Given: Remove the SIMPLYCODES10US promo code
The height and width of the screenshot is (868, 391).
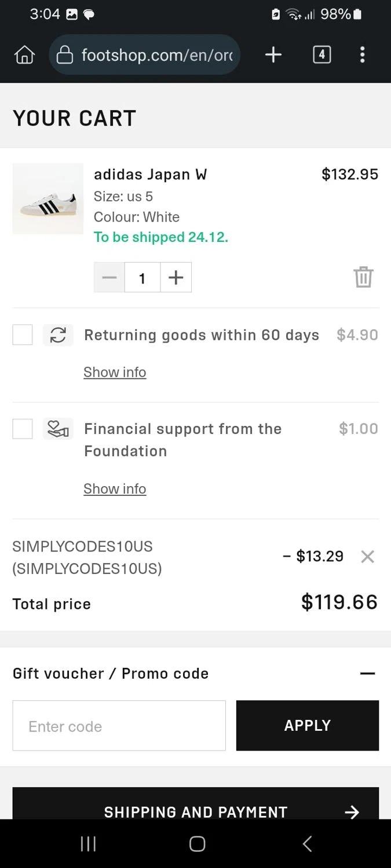Looking at the screenshot, I should (x=367, y=557).
